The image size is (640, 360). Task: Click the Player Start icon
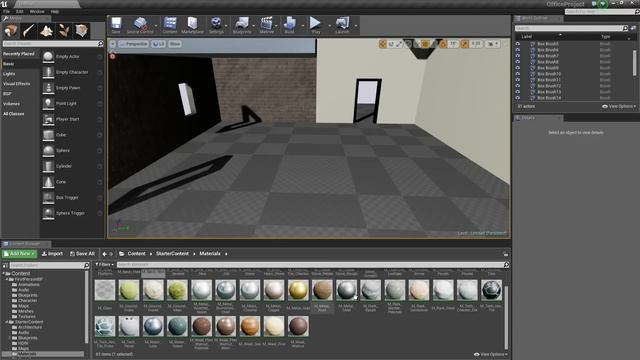coord(48,119)
